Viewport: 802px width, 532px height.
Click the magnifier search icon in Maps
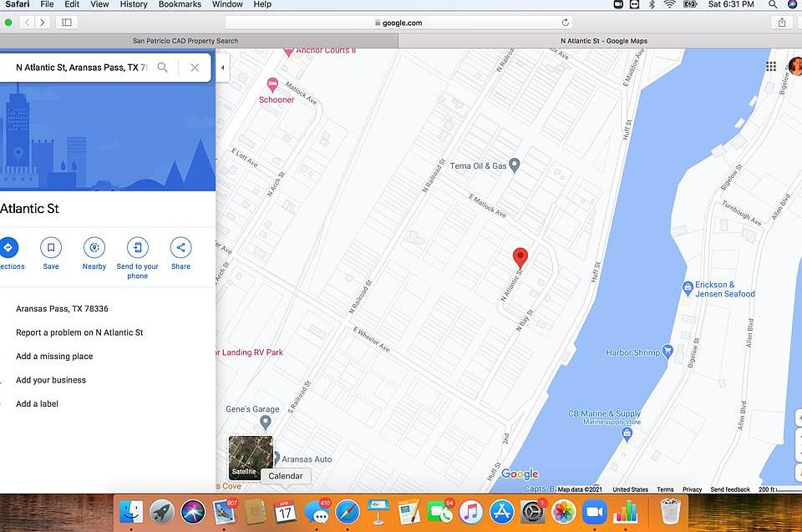pyautogui.click(x=163, y=67)
